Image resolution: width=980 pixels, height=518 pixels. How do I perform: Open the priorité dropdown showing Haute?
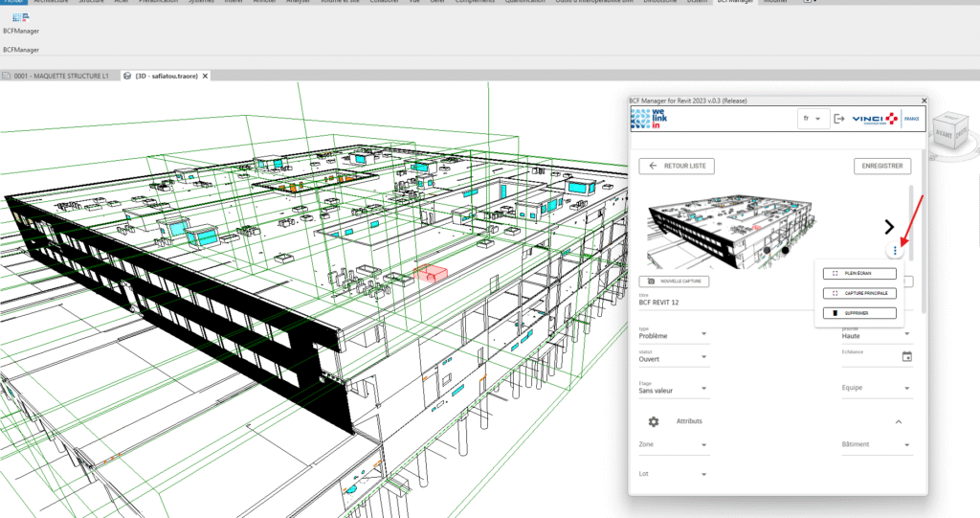pos(877,336)
